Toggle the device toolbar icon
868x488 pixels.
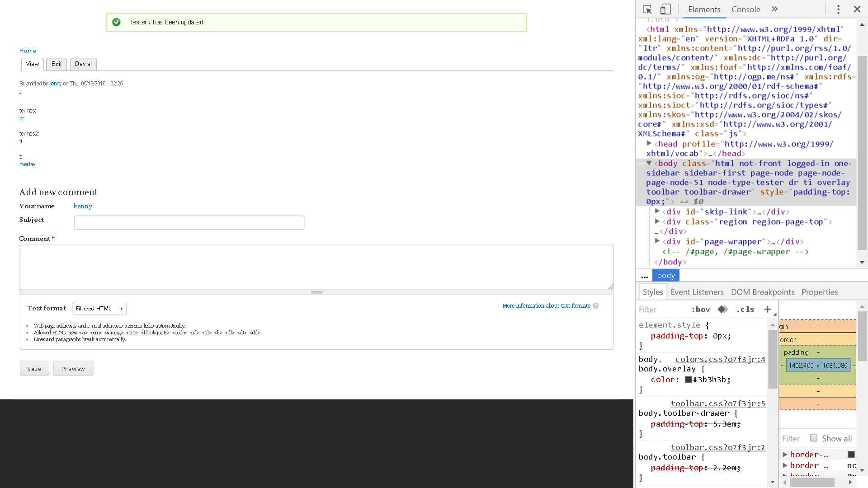[x=665, y=9]
